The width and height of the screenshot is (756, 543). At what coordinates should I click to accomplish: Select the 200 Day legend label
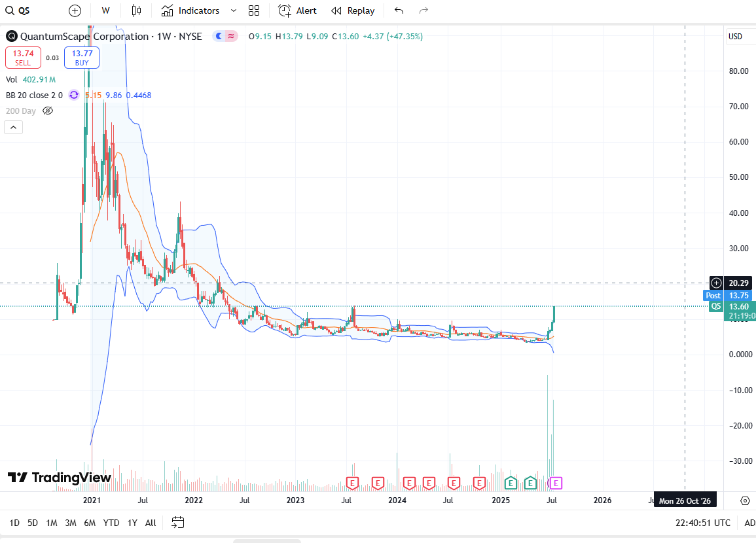pos(21,111)
